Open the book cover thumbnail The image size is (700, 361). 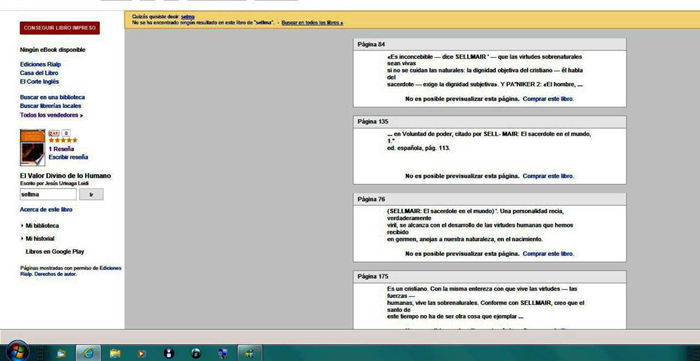(33, 148)
